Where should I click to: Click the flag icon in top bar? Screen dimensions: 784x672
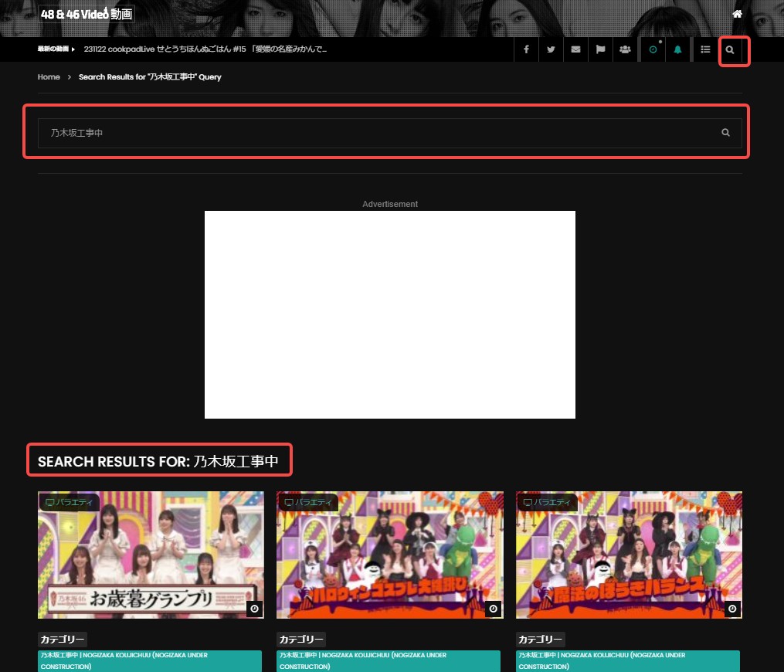click(x=600, y=49)
